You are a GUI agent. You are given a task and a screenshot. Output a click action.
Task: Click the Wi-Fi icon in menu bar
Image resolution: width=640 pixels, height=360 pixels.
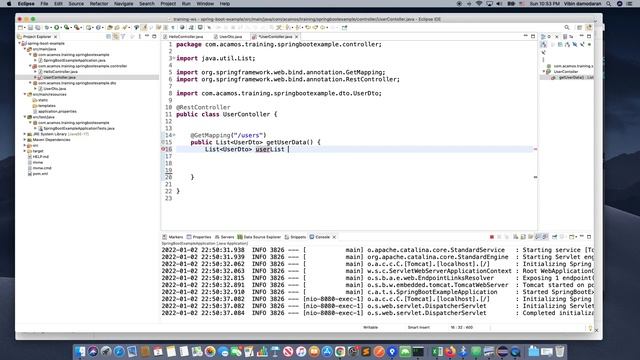(x=479, y=4)
